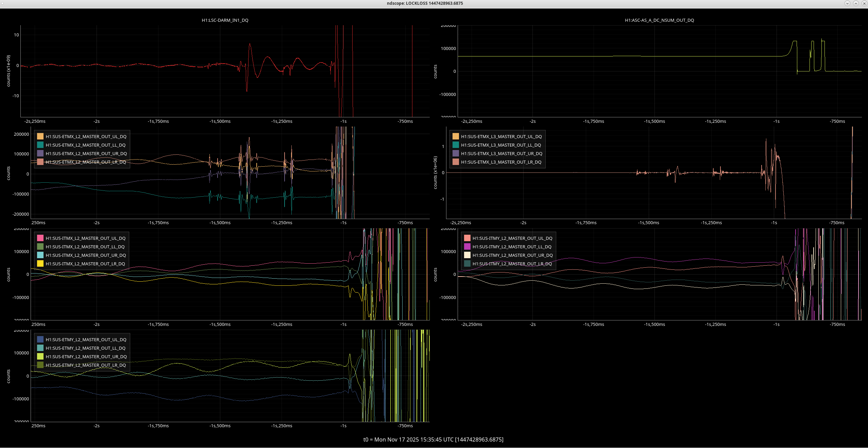
Task: Click the ITMX L2 UR cyan legend swatch
Action: click(40, 255)
